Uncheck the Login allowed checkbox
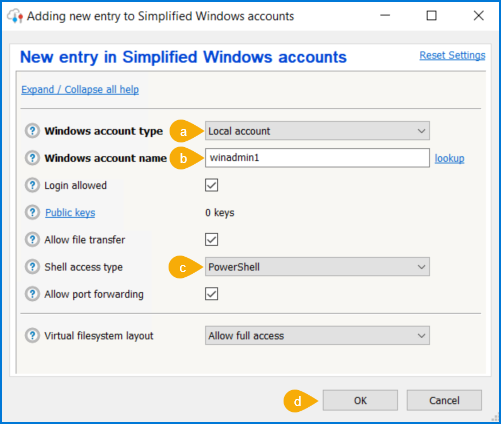 211,185
